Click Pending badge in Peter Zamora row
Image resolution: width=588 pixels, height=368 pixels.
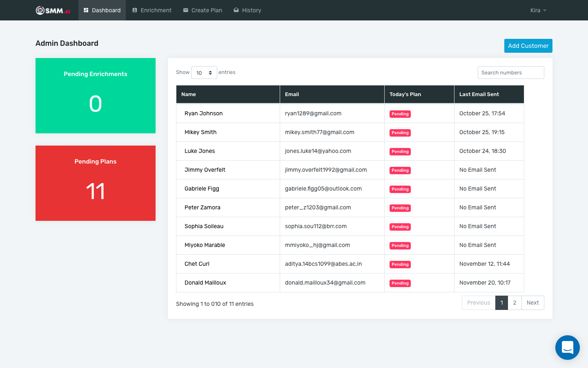pos(400,208)
